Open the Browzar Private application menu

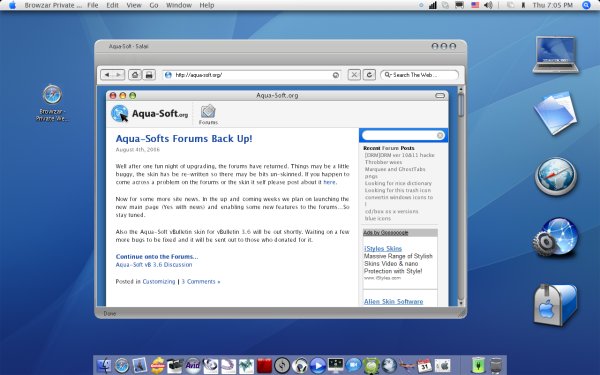pos(53,5)
